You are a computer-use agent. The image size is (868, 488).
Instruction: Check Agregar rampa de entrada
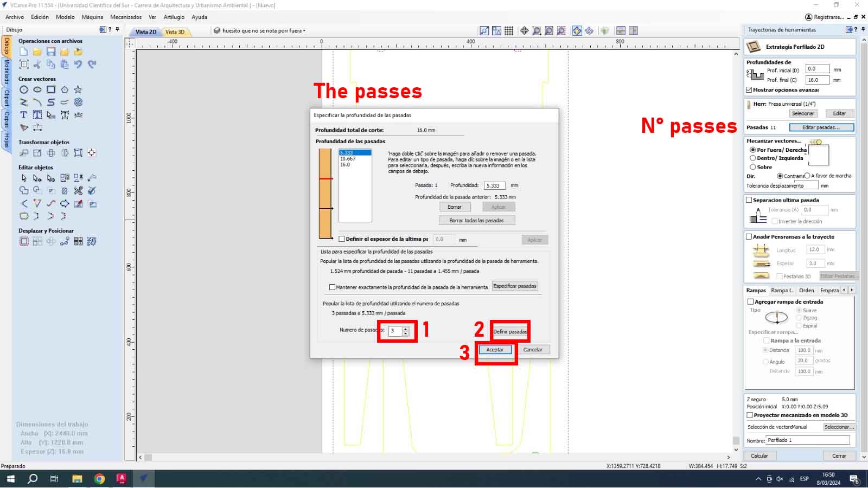point(751,302)
